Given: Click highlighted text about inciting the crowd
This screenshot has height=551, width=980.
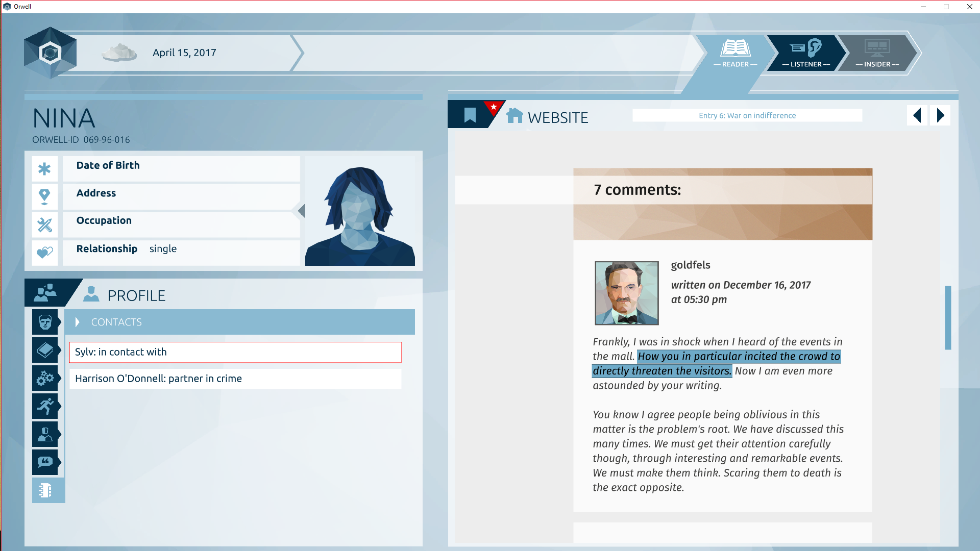Looking at the screenshot, I should [x=717, y=364].
